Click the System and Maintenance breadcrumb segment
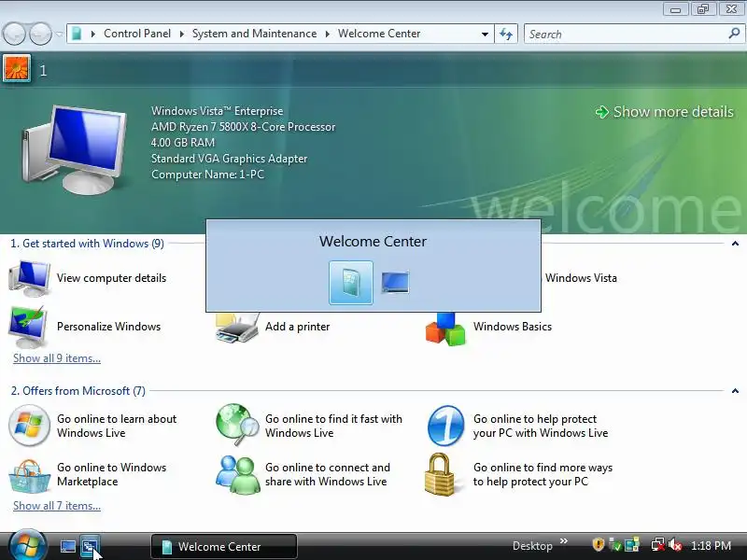 coord(254,34)
